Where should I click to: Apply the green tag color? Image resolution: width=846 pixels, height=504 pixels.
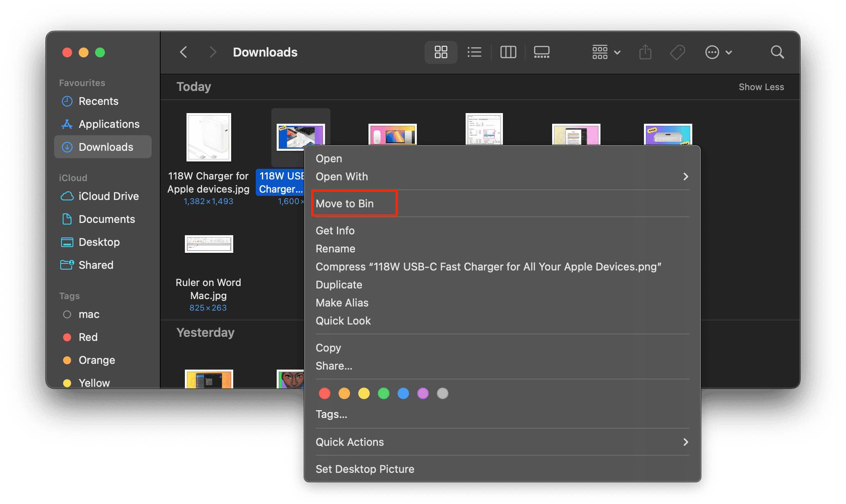[x=384, y=393]
